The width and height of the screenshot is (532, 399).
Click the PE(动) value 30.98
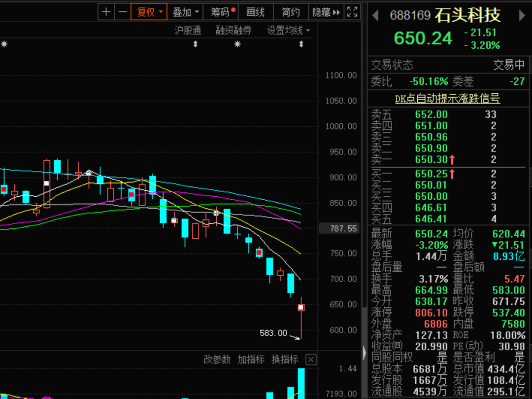(x=512, y=347)
